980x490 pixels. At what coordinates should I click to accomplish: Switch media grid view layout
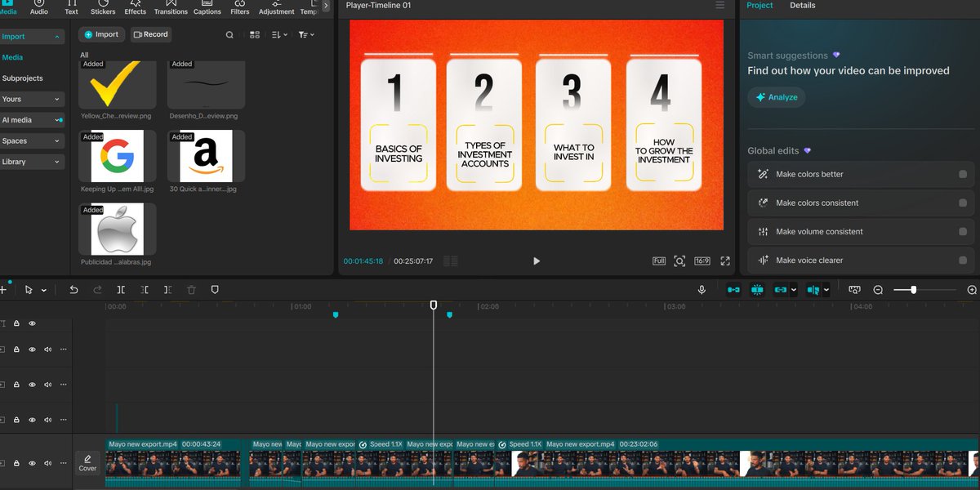255,35
